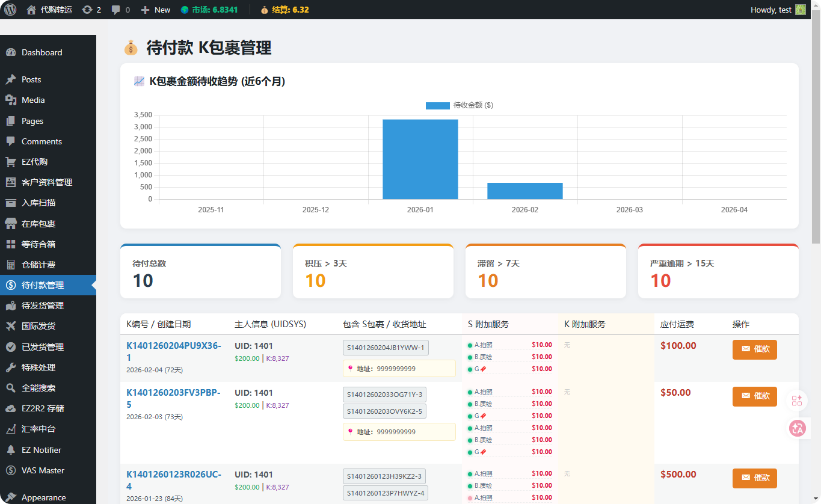Click the user avatar next to Howdy, test

pos(800,10)
